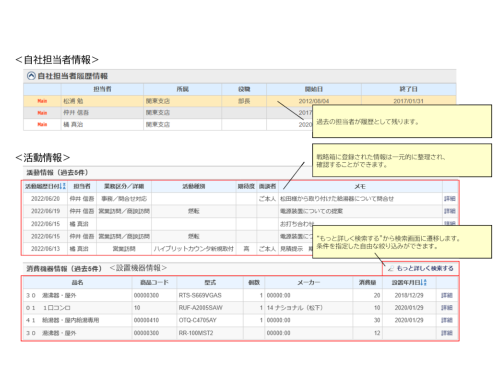The width and height of the screenshot is (500, 391).
Task: Click the 個数 column header
Action: point(254,282)
